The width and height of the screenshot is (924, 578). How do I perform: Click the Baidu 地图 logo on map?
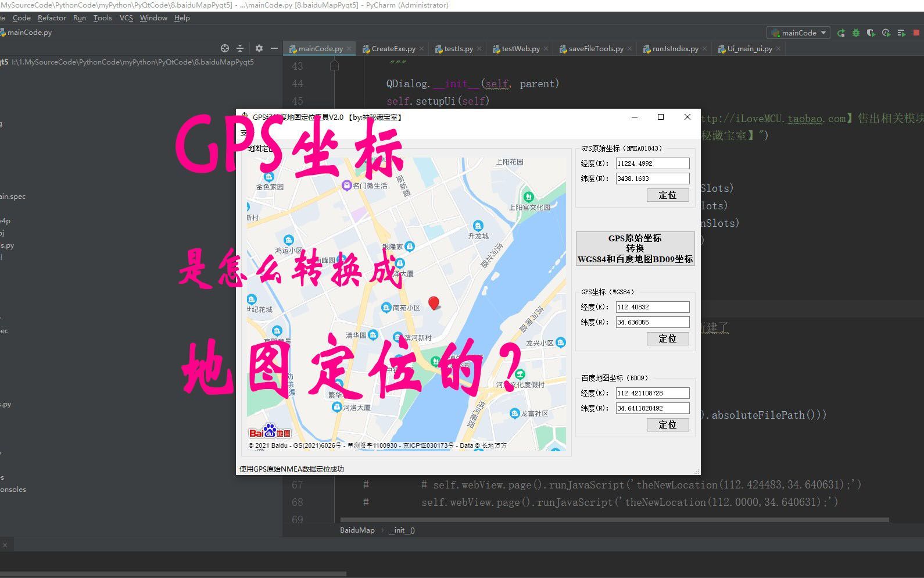[x=270, y=431]
